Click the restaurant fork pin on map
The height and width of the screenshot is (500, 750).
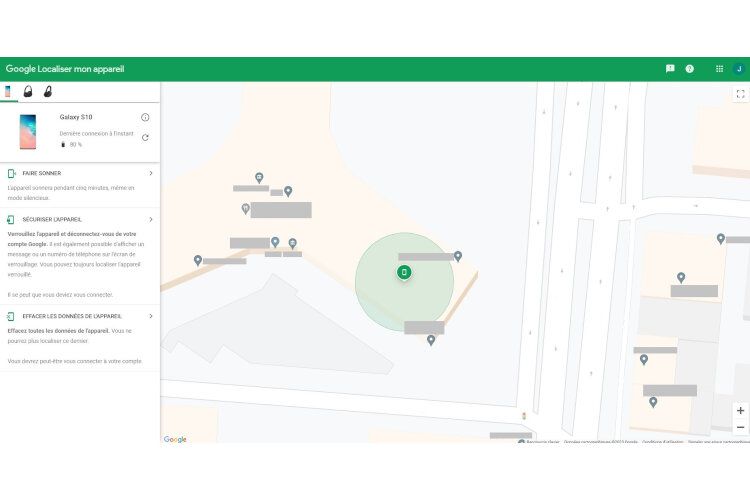[x=245, y=209]
